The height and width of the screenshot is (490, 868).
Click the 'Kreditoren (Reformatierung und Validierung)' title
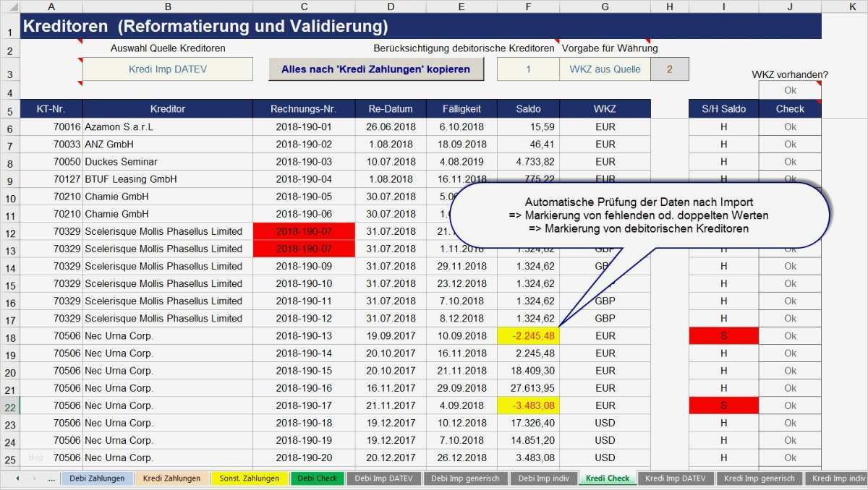(x=205, y=27)
